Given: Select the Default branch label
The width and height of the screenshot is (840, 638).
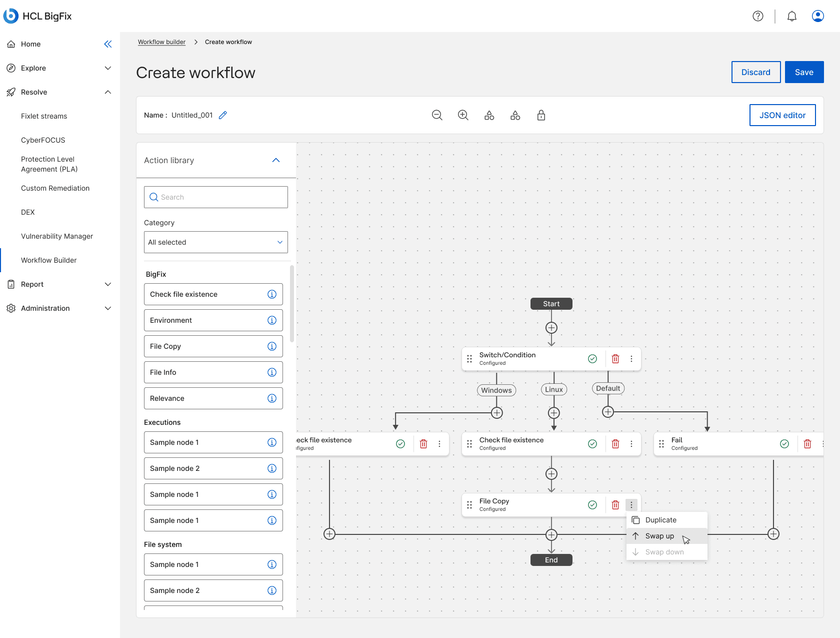Looking at the screenshot, I should pos(608,388).
